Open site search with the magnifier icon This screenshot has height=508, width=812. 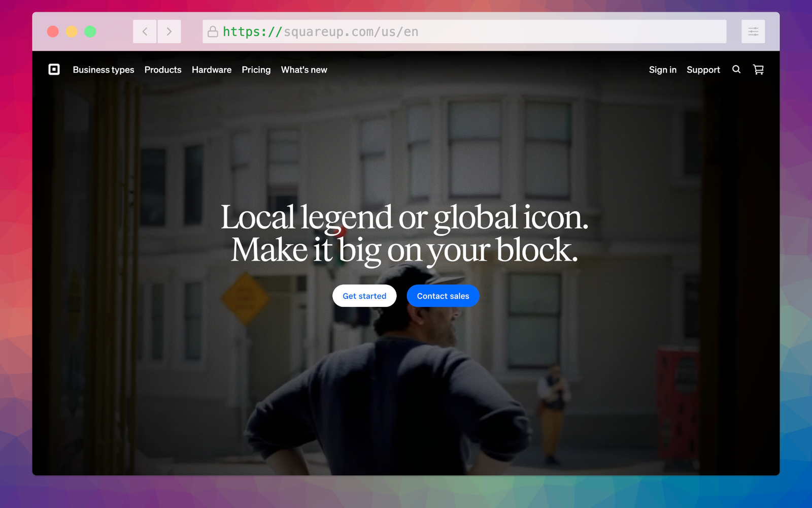point(736,70)
